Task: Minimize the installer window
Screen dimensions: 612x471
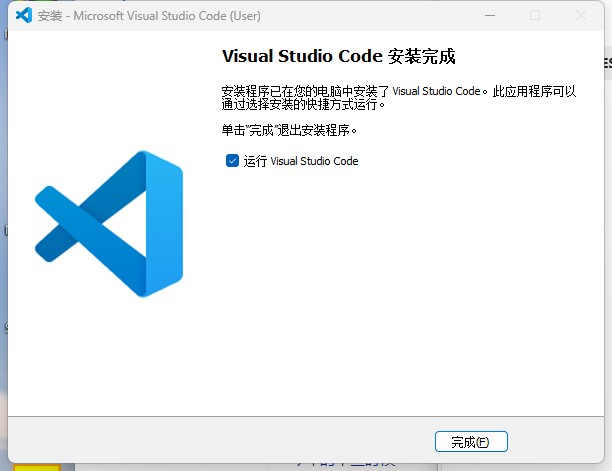Action: click(x=490, y=16)
